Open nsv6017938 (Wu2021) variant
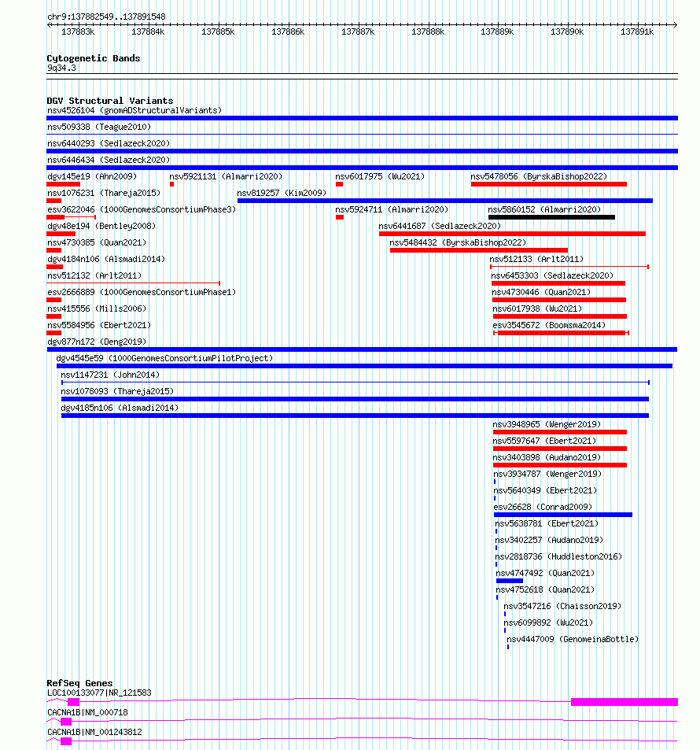 [537, 309]
